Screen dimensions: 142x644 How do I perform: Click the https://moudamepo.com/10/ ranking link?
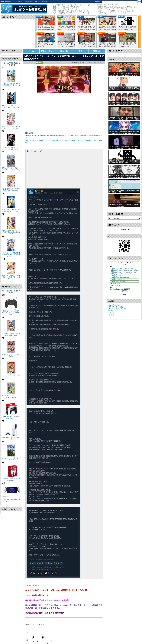point(122,268)
